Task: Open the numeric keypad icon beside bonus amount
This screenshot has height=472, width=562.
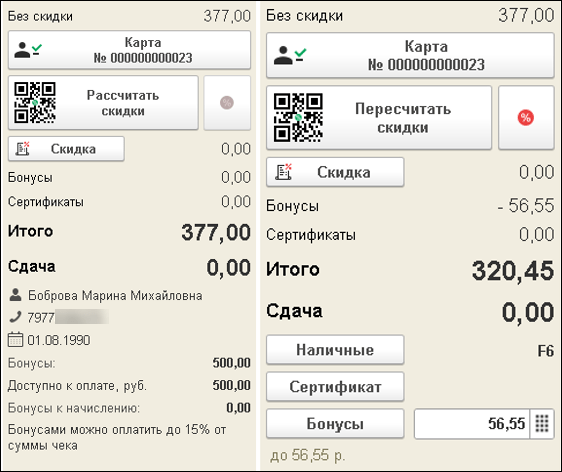Action: [x=542, y=424]
